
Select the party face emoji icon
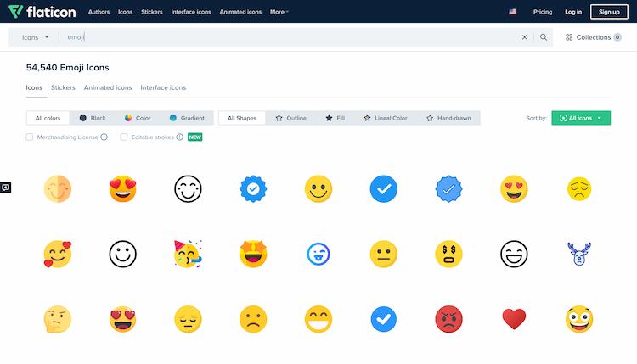coord(187,253)
